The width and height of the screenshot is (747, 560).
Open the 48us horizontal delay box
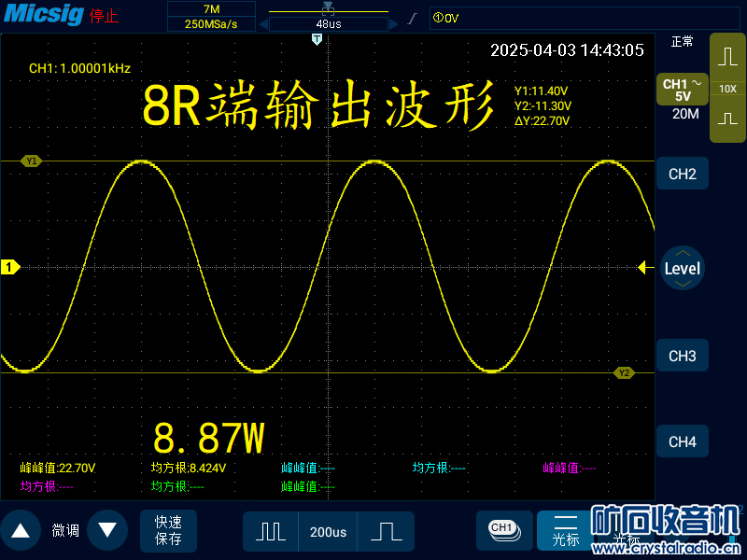tap(329, 24)
